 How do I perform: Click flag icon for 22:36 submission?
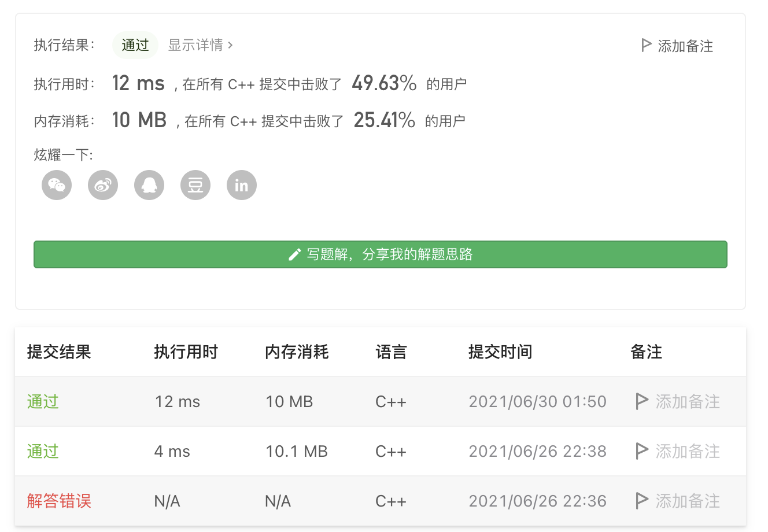click(x=641, y=501)
